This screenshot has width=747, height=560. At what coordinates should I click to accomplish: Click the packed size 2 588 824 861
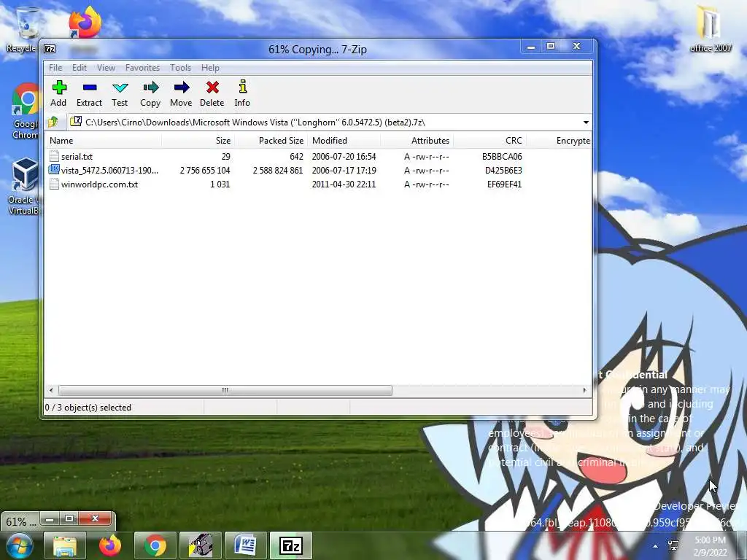click(278, 171)
